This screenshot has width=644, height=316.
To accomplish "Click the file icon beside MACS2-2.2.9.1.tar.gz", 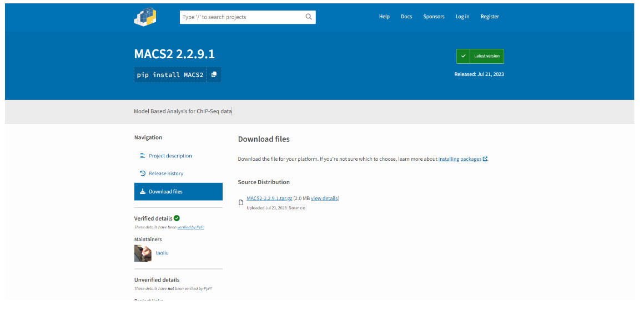I will (x=241, y=202).
